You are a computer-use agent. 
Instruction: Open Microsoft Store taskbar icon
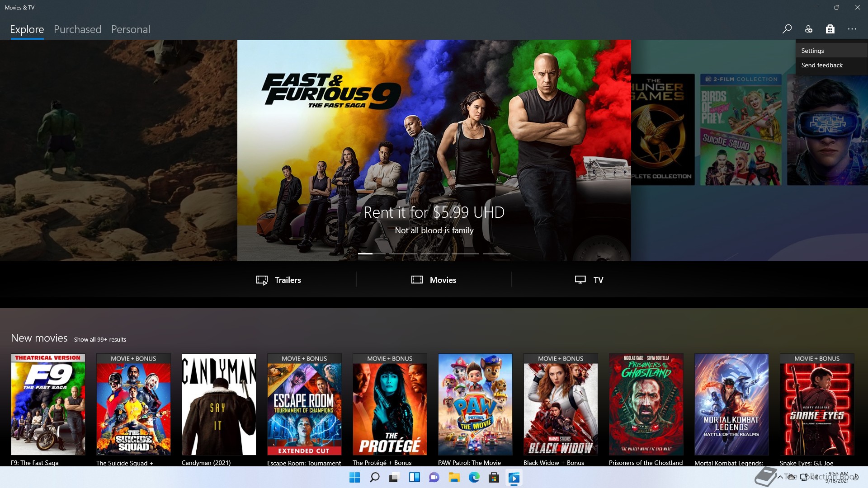494,477
